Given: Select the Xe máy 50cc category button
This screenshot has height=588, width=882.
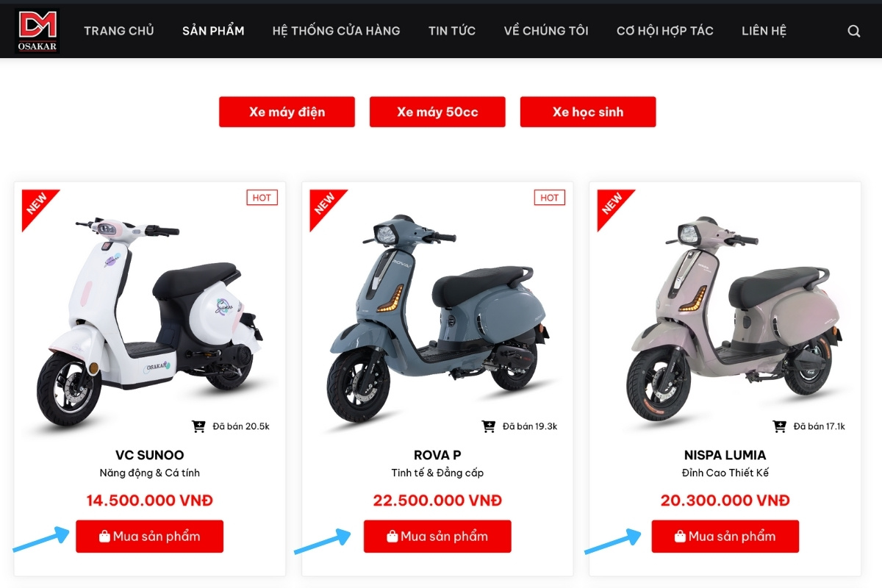Looking at the screenshot, I should pos(437,112).
